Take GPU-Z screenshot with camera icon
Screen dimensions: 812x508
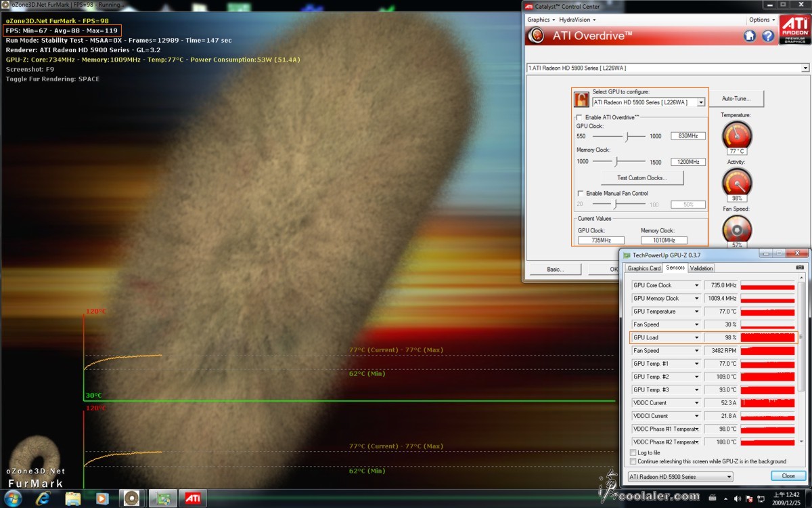[800, 268]
